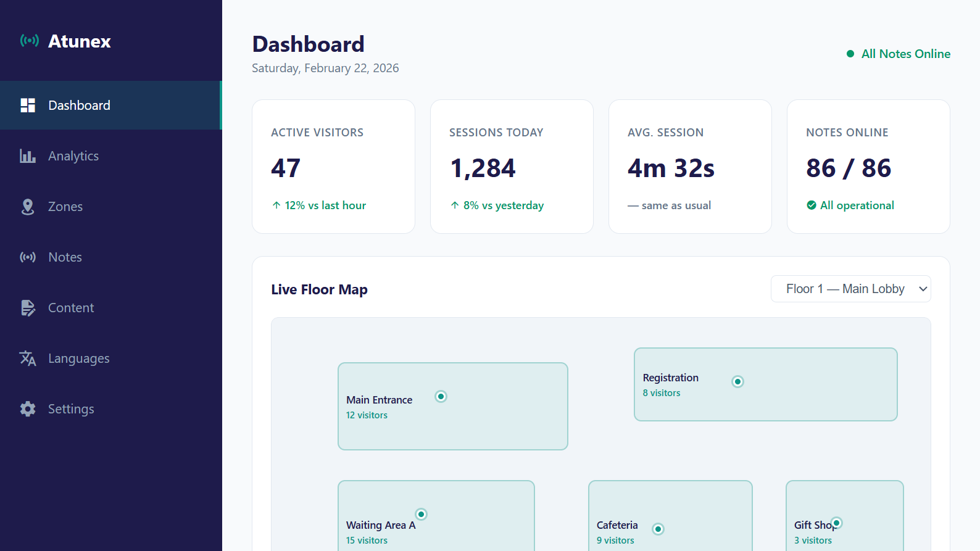Open the Floor 1 — Main Lobby dropdown
This screenshot has width=980, height=551.
[x=851, y=289]
